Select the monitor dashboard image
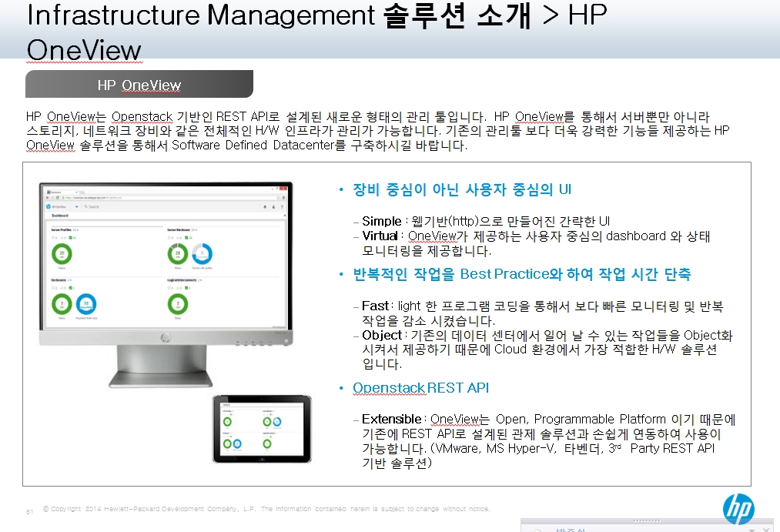 [x=166, y=284]
